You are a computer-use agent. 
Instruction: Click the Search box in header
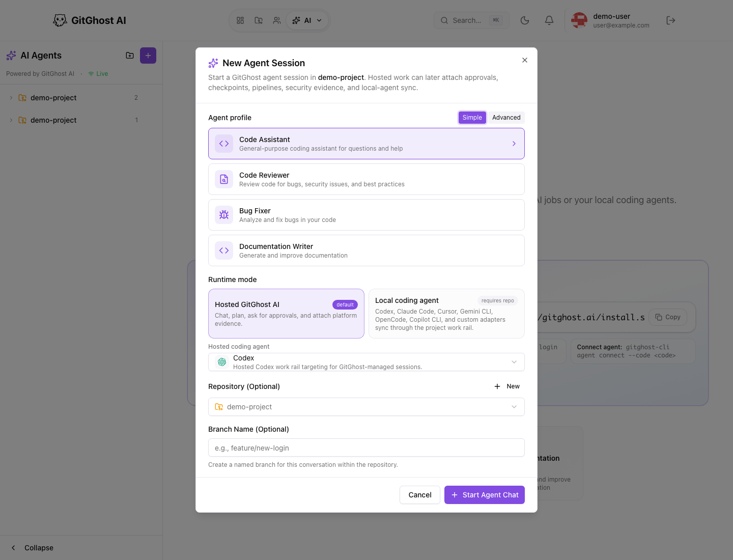(x=471, y=20)
